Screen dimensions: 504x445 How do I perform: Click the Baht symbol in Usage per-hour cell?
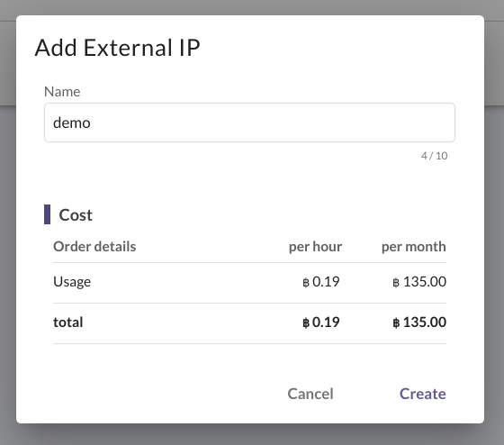(306, 283)
